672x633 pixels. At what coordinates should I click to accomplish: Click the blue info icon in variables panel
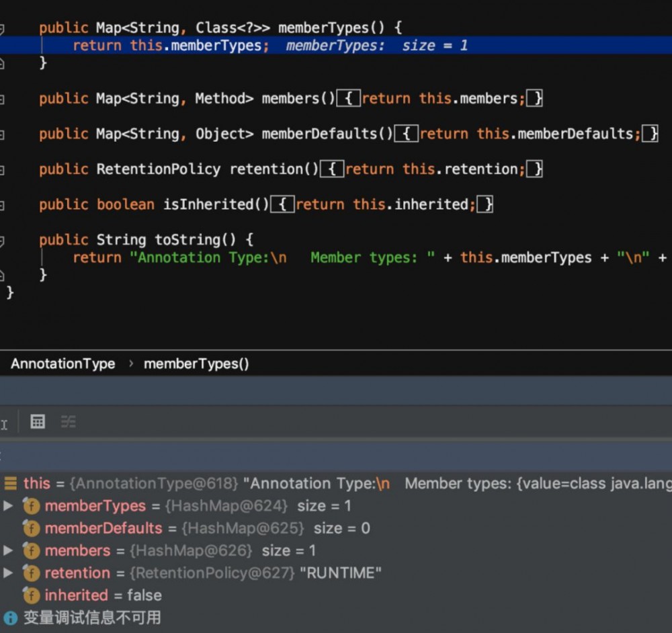10,618
